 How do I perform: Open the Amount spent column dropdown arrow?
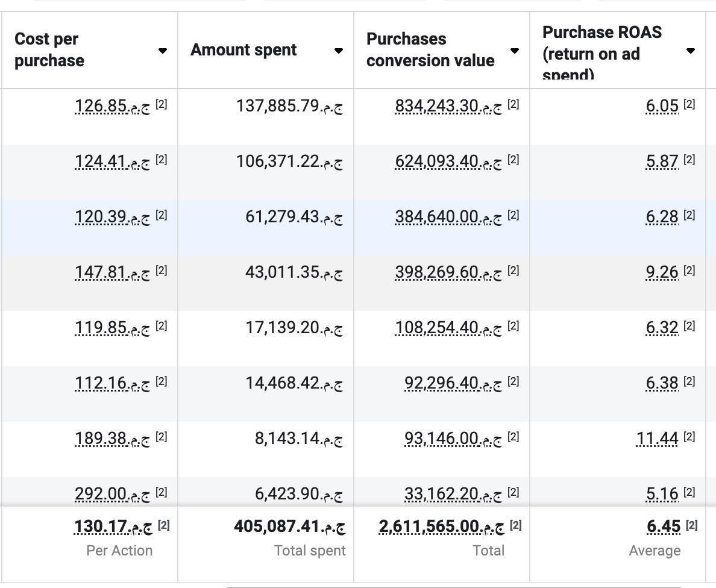click(x=338, y=51)
